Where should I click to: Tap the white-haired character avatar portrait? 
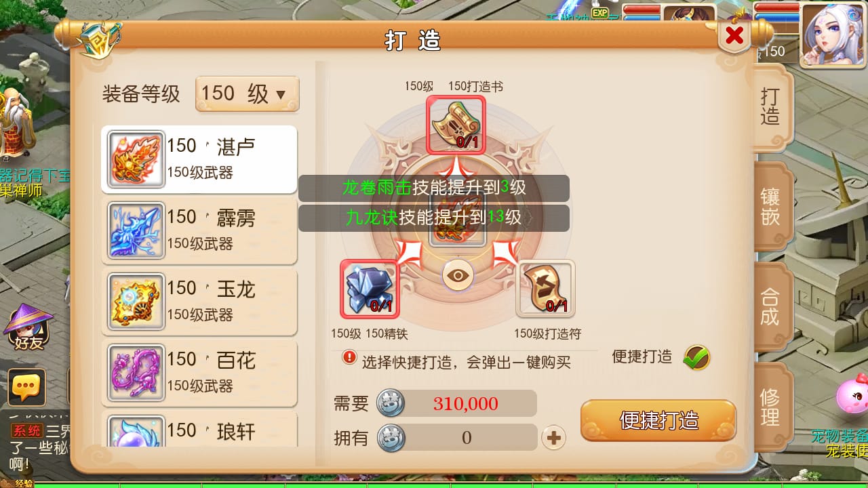pos(828,34)
